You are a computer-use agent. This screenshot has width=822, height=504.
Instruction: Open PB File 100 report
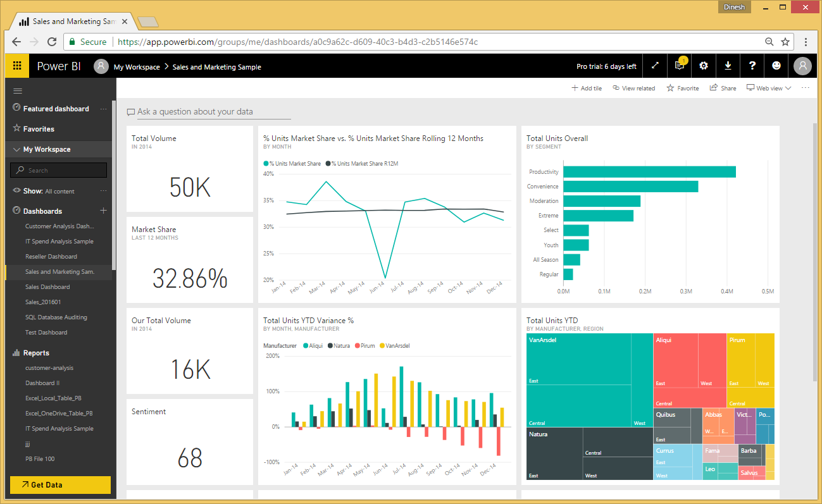click(x=40, y=458)
